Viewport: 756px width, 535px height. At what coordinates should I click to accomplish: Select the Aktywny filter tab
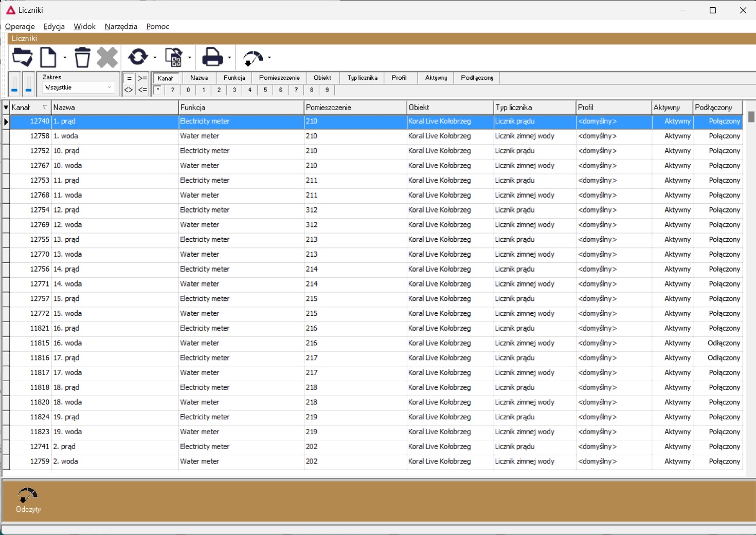coord(436,78)
